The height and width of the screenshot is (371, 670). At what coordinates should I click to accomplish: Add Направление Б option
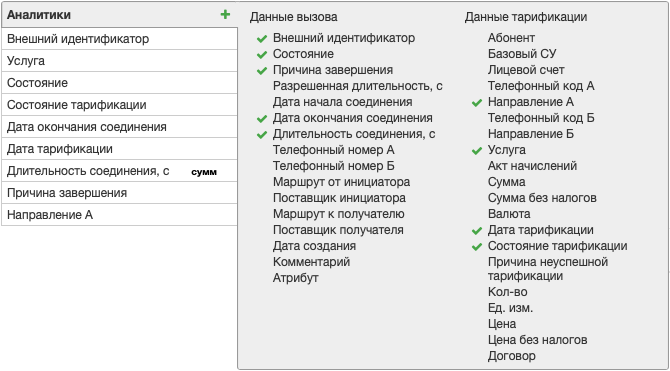coord(531,134)
